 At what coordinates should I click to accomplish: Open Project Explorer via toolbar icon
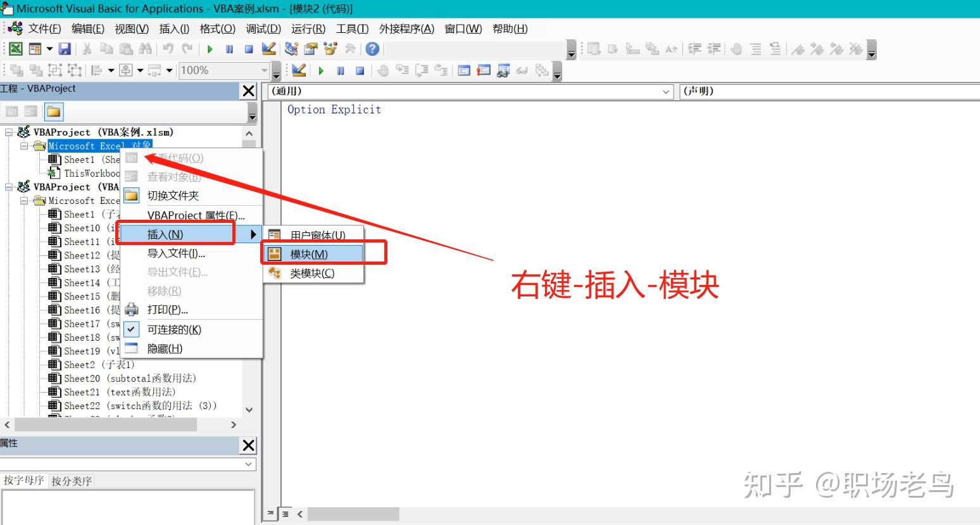coord(291,49)
